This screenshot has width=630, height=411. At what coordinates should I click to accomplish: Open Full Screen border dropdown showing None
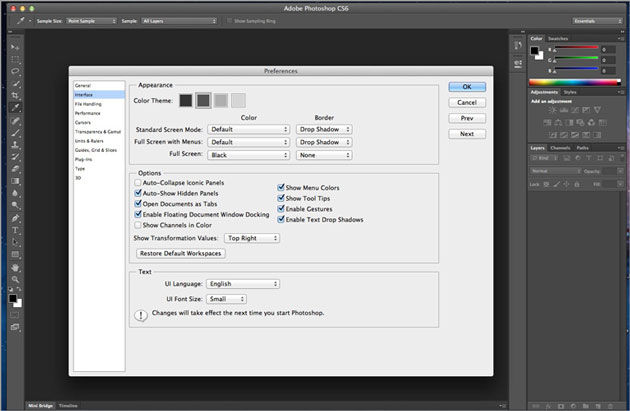(324, 155)
